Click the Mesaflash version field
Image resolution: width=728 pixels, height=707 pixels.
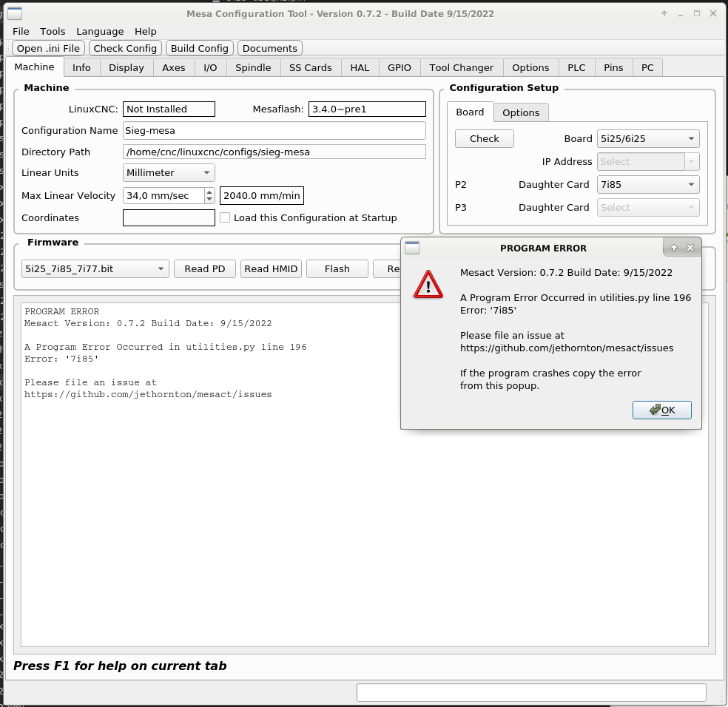coord(367,109)
